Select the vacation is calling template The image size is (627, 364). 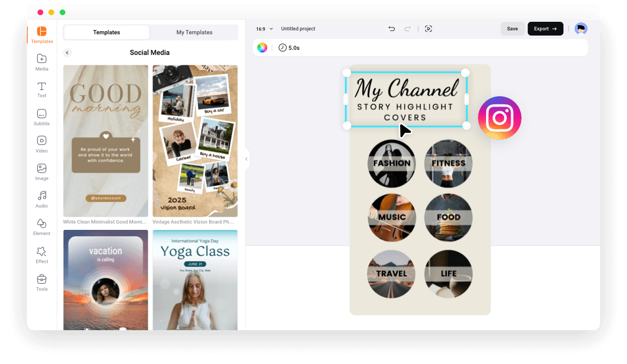pos(105,280)
